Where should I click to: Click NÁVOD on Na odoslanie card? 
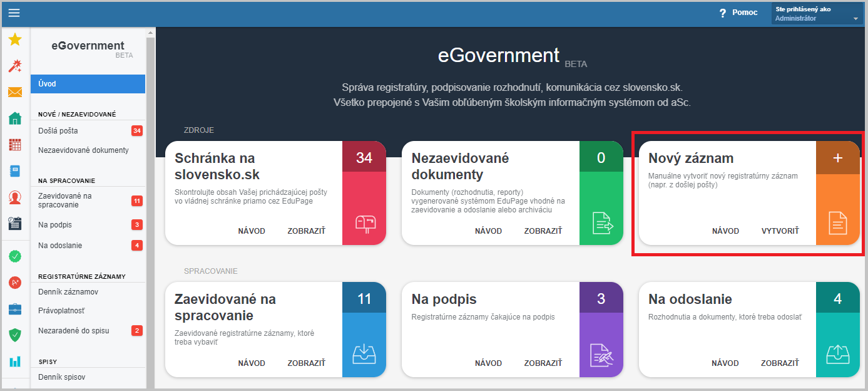725,363
